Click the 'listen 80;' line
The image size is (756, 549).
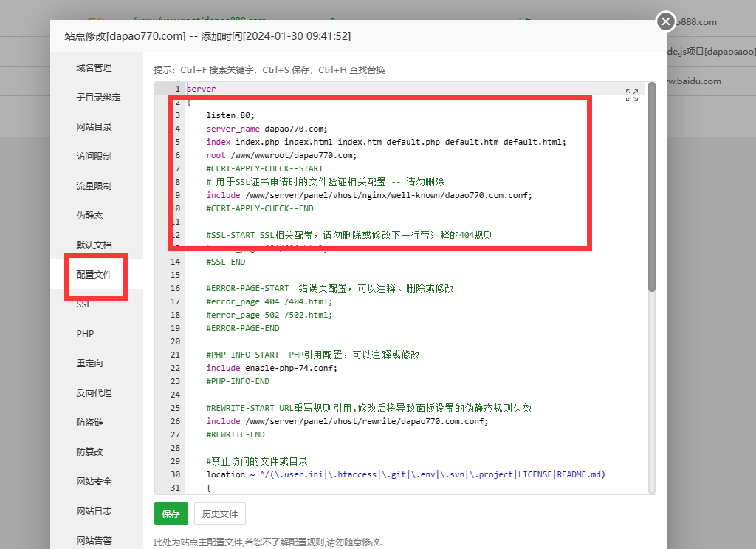pyautogui.click(x=230, y=115)
